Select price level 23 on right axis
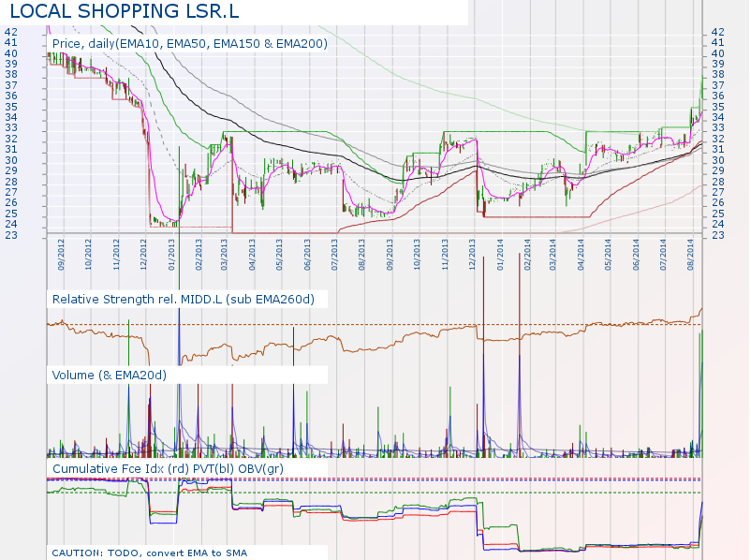The height and width of the screenshot is (560, 751). [717, 235]
